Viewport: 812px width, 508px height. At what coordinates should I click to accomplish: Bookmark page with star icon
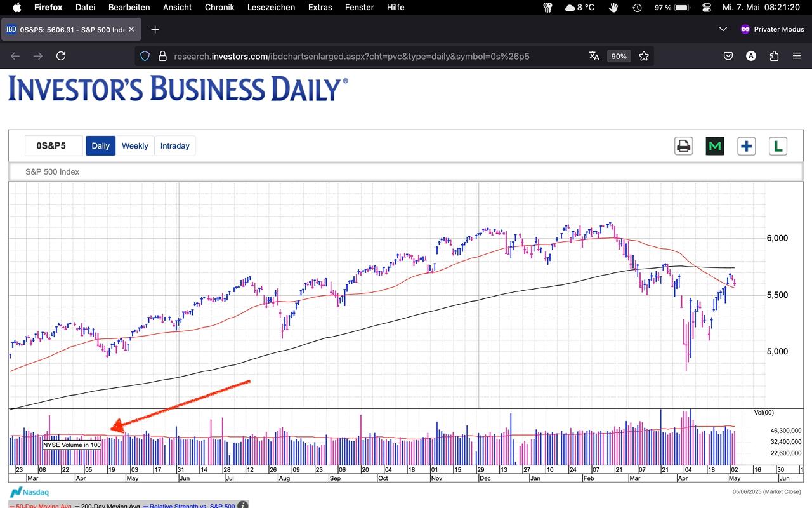(x=644, y=56)
